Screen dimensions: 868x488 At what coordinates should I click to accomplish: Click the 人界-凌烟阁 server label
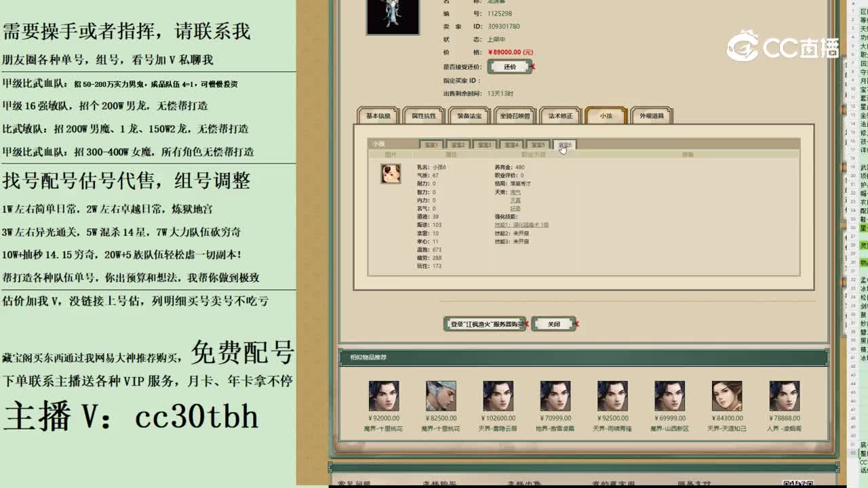tap(784, 428)
